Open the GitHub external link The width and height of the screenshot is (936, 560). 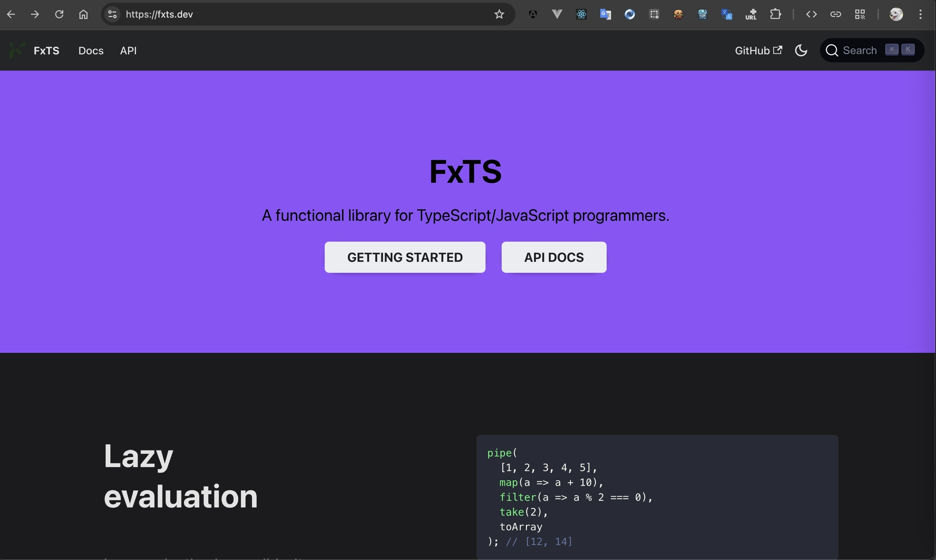[x=758, y=50]
